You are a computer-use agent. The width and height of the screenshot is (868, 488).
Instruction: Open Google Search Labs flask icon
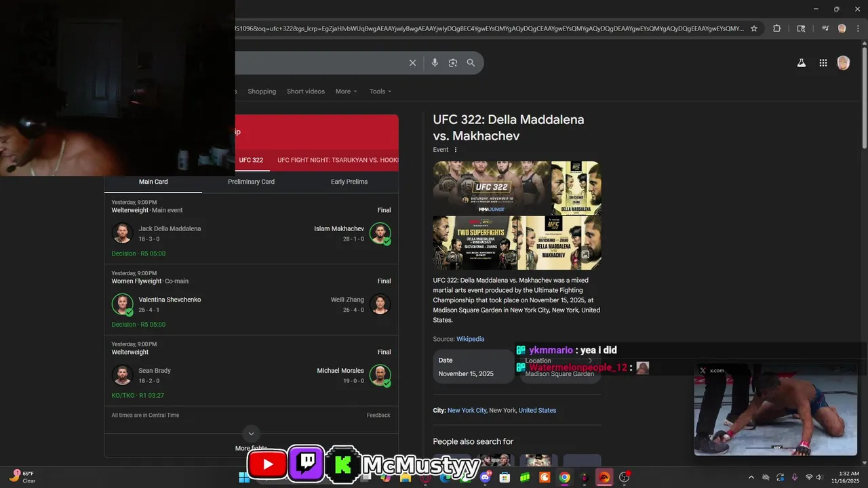point(802,63)
